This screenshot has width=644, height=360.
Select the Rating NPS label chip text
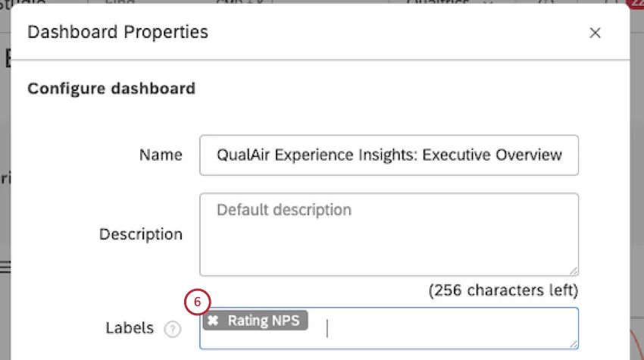(263, 321)
